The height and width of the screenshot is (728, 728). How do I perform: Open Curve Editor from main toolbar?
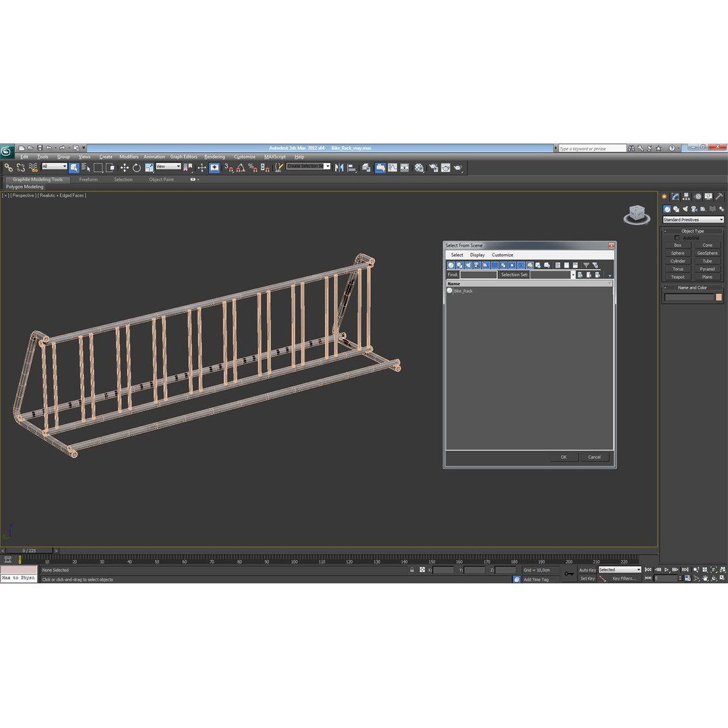tap(393, 168)
